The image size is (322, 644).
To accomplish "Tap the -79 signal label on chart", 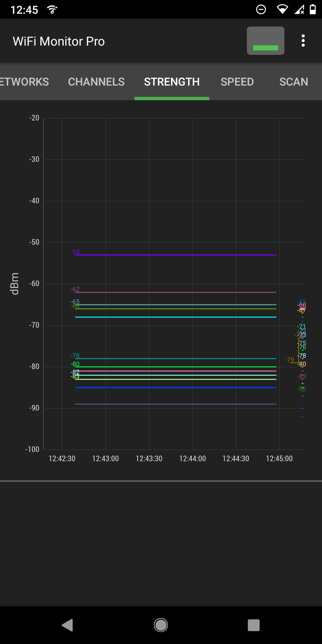I will click(290, 360).
